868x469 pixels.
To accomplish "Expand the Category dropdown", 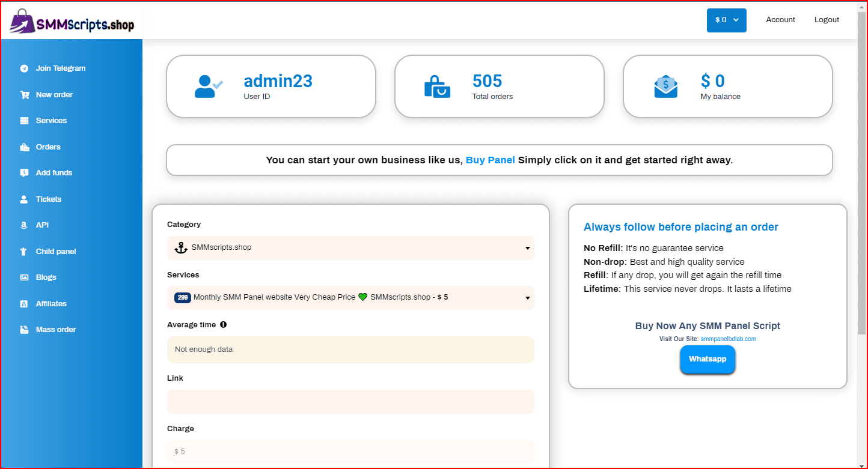I will coord(350,248).
